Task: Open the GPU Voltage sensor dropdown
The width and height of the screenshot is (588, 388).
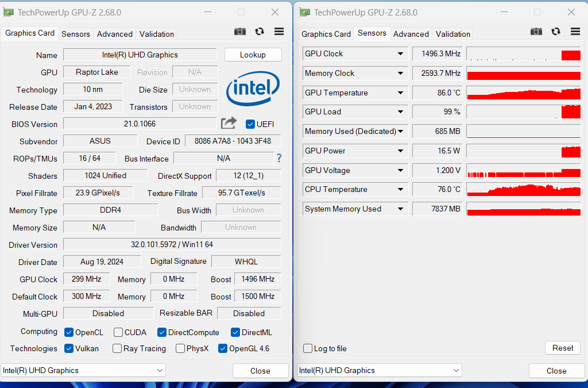Action: [400, 170]
